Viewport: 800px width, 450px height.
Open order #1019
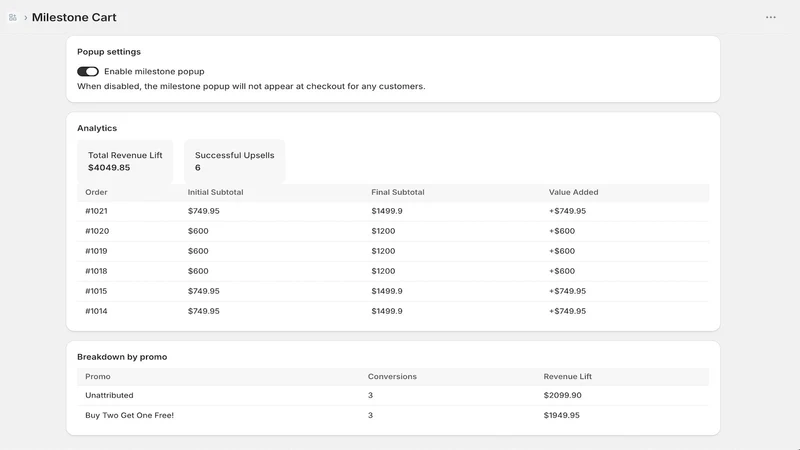tap(96, 251)
